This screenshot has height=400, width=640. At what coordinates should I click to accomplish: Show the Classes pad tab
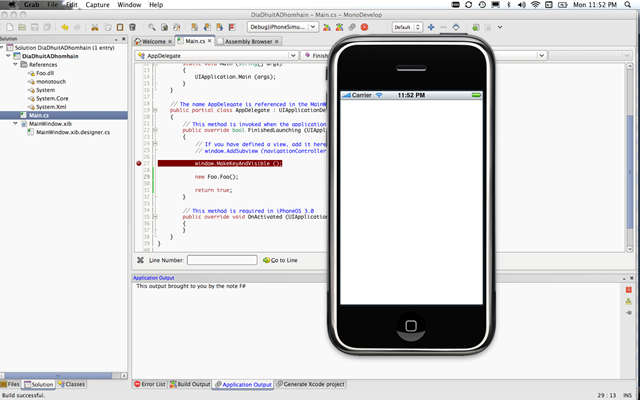[71, 384]
